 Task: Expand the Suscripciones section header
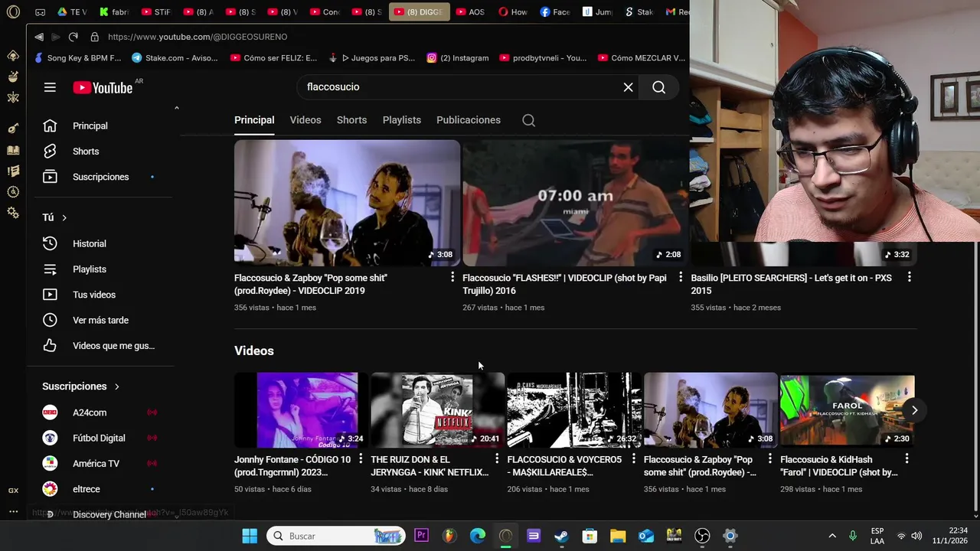tap(81, 386)
